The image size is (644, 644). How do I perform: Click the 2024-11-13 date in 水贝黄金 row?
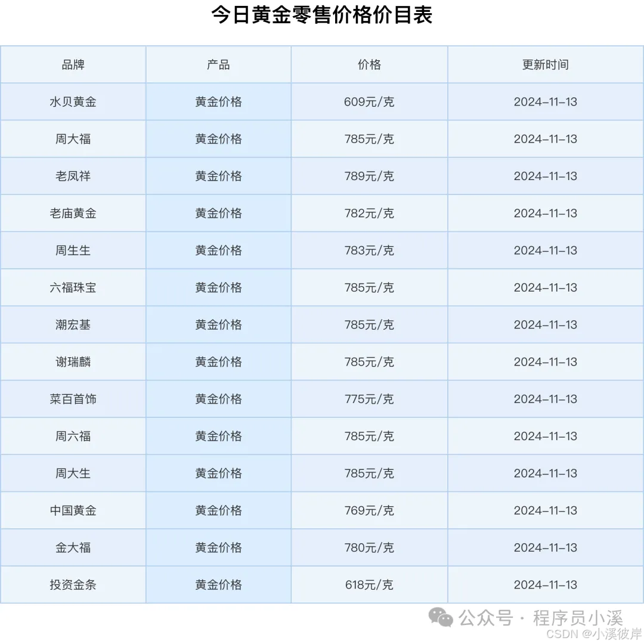click(x=546, y=102)
